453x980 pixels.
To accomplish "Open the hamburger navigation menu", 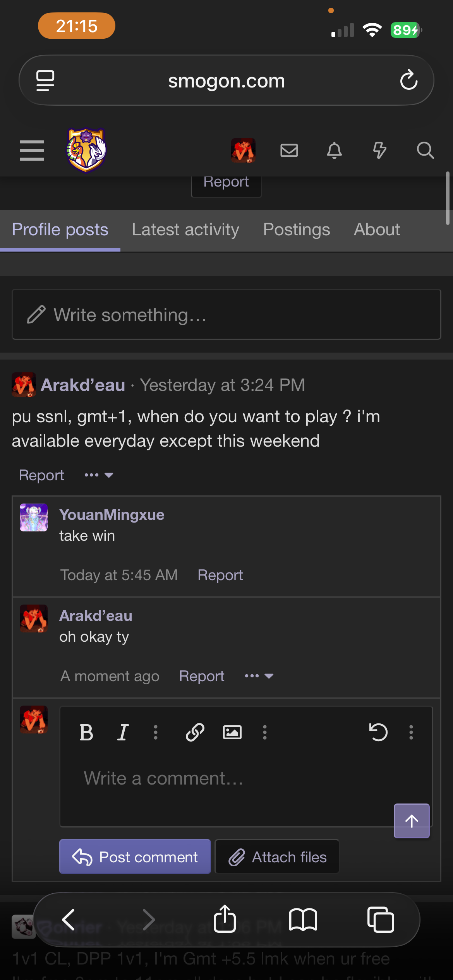I will 32,151.
